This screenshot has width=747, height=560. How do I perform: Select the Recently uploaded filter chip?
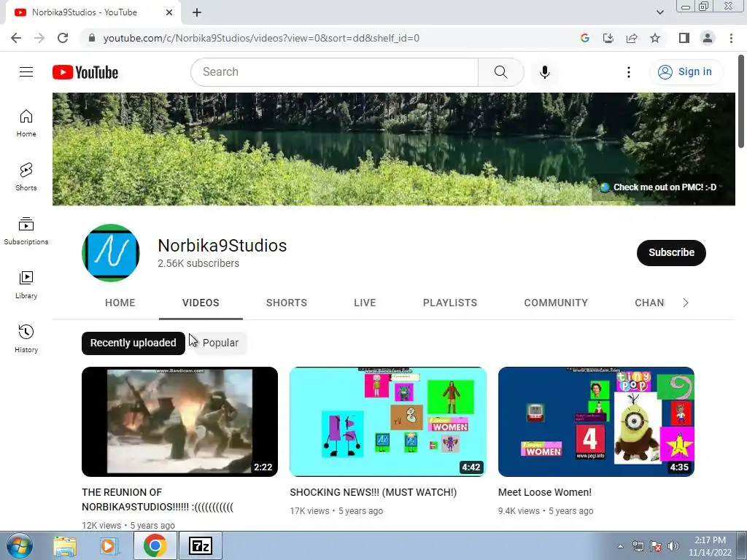point(133,343)
